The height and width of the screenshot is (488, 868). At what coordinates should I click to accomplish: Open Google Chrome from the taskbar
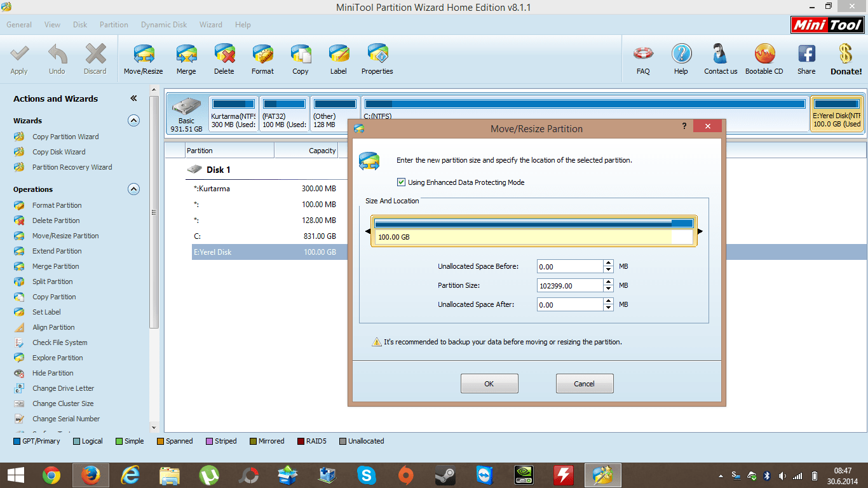tap(51, 475)
